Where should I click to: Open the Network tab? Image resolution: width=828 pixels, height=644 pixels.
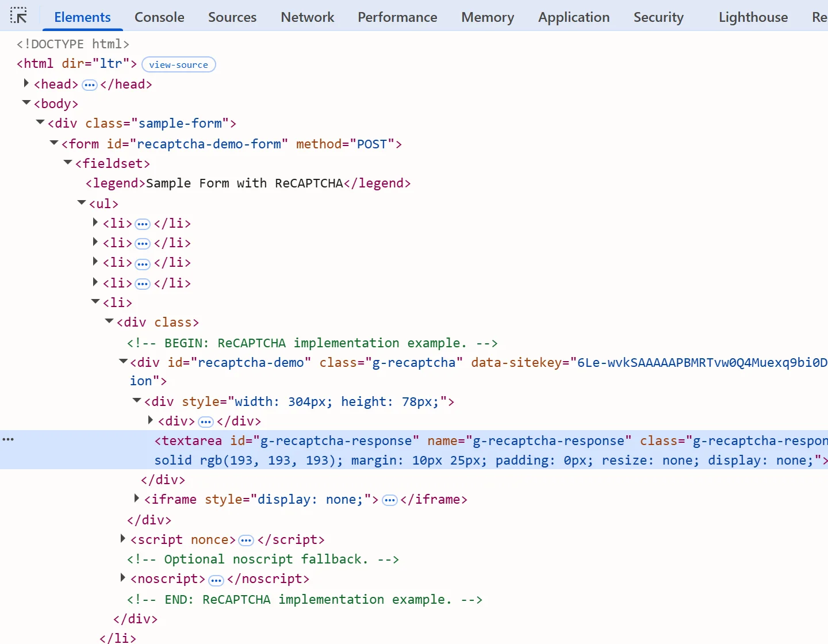pos(307,17)
